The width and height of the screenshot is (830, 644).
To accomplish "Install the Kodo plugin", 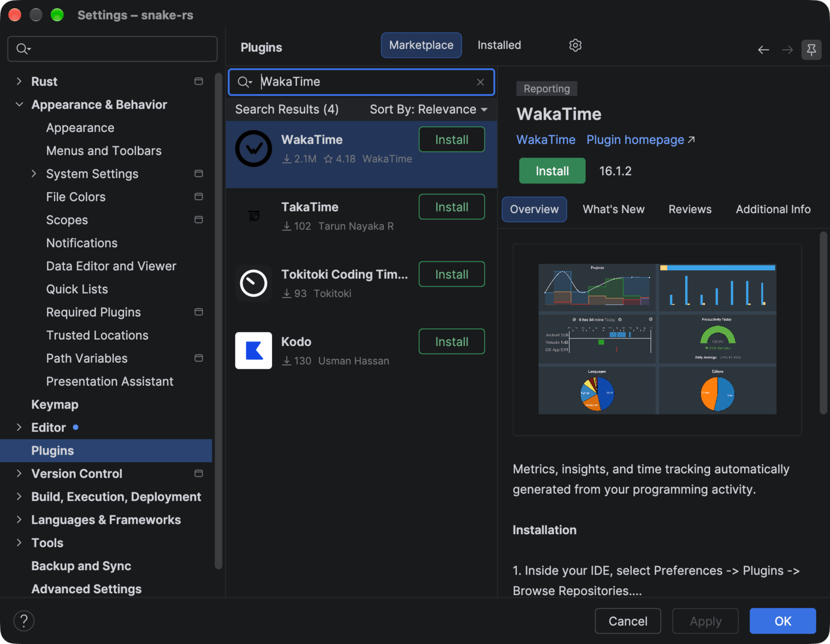I will [452, 342].
